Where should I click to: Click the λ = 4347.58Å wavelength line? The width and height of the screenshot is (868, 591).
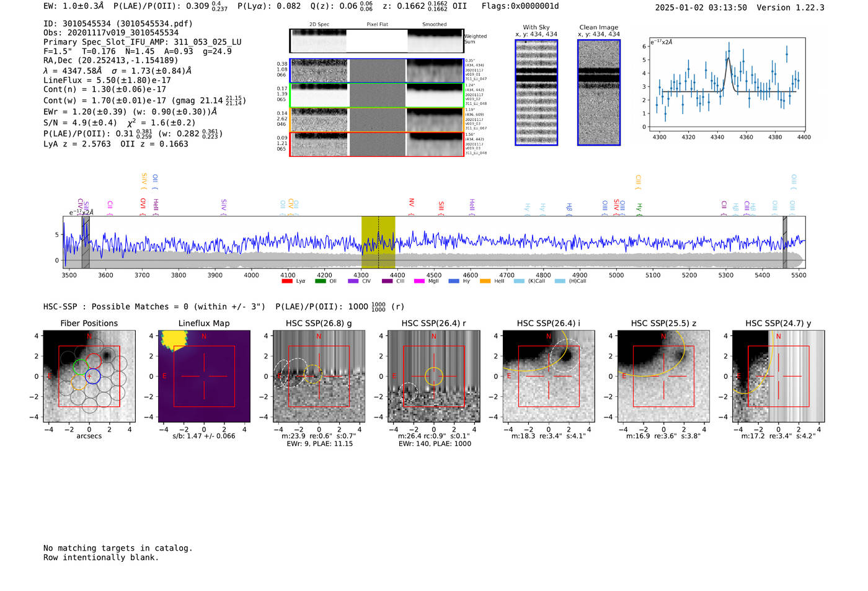(x=118, y=71)
